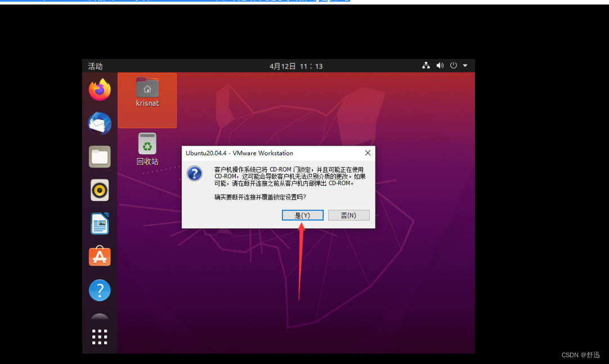Show the applications grid
609x364 pixels.
tap(100, 336)
